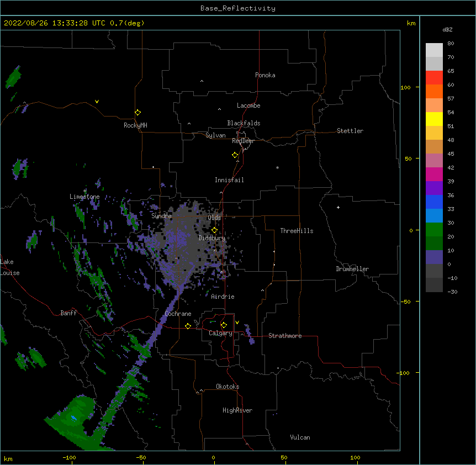
Task: Click the light blue echo core in southwest storm
Action: tap(74, 418)
